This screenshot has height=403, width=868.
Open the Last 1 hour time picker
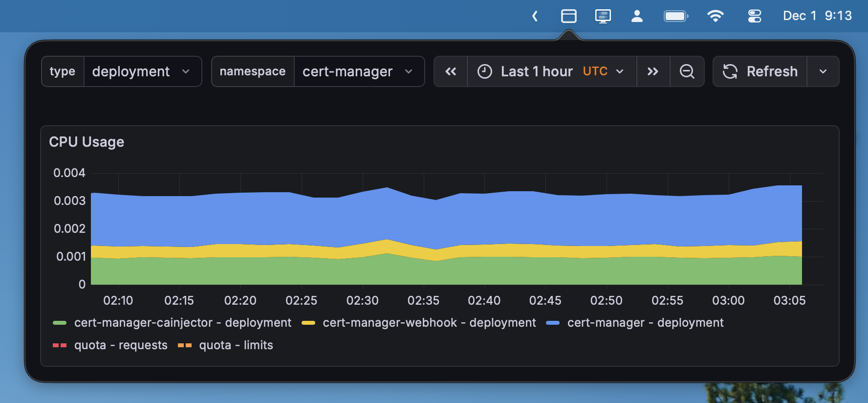[x=552, y=71]
